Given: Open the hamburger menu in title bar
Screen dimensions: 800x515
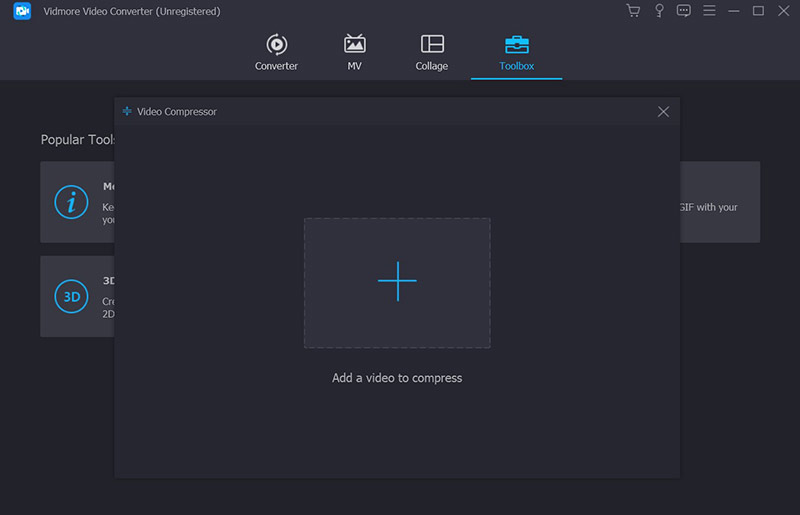Looking at the screenshot, I should tap(709, 11).
